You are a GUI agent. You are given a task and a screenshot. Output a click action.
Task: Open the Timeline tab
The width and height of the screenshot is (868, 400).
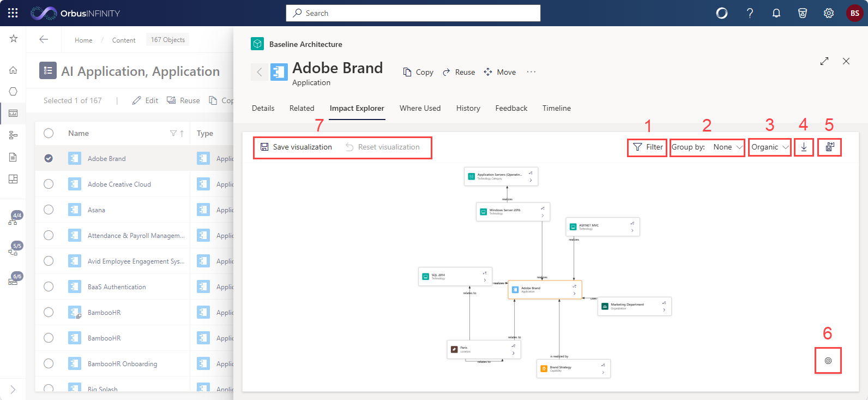(x=557, y=108)
